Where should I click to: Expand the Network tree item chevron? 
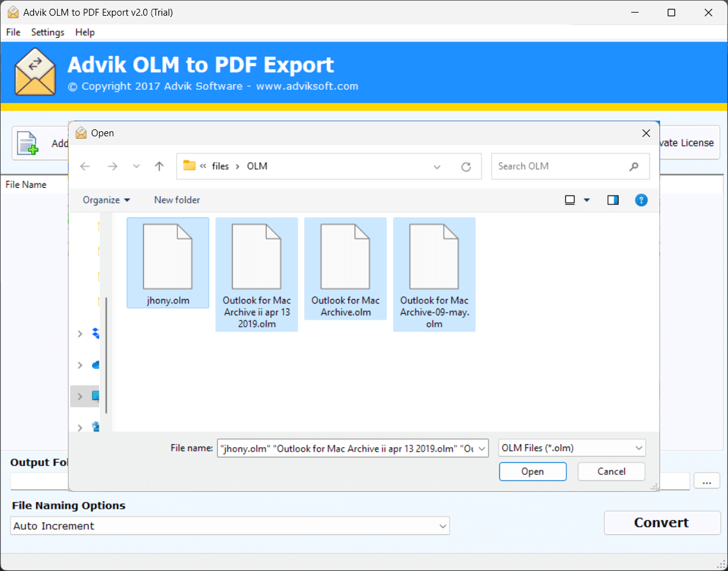click(80, 427)
